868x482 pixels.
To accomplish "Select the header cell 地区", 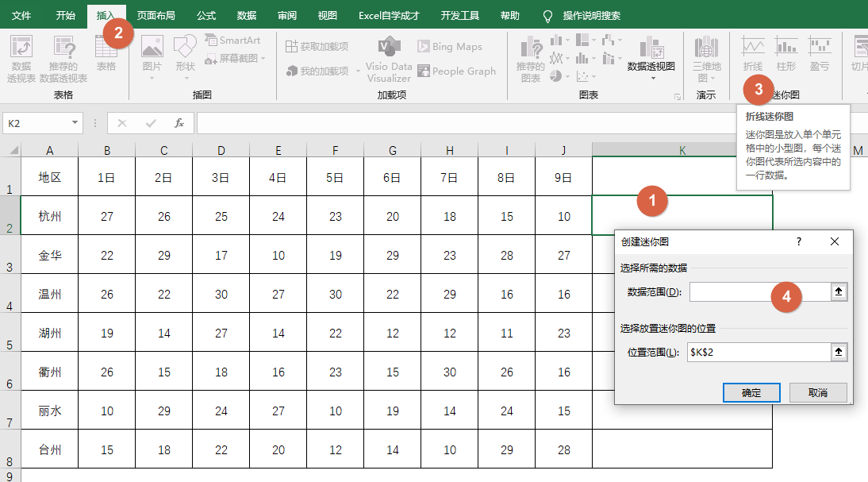I will pos(50,177).
